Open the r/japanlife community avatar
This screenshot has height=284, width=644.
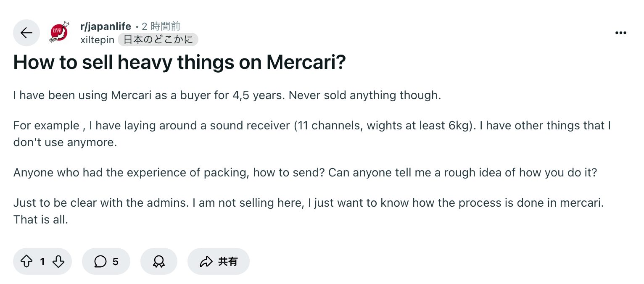point(59,32)
